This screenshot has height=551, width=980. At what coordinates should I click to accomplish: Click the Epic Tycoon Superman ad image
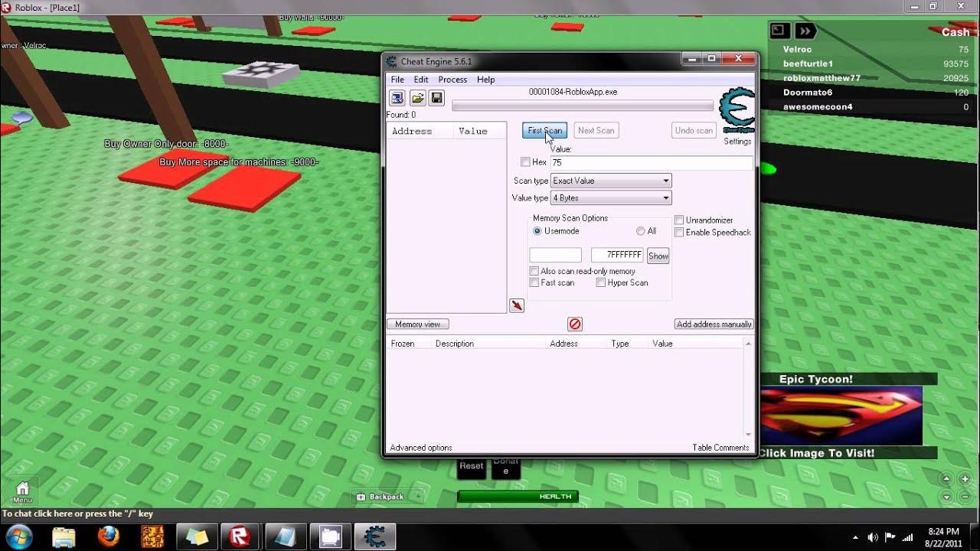tap(841, 416)
